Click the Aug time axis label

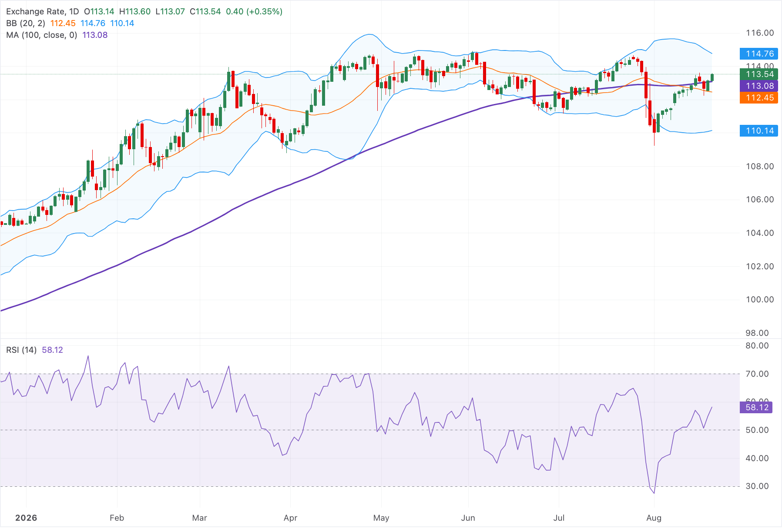[654, 518]
